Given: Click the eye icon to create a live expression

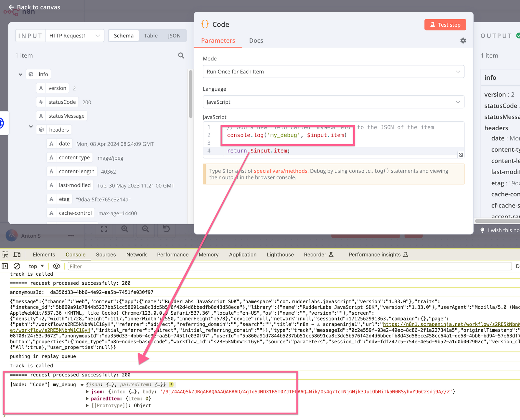Looking at the screenshot, I should [56, 266].
